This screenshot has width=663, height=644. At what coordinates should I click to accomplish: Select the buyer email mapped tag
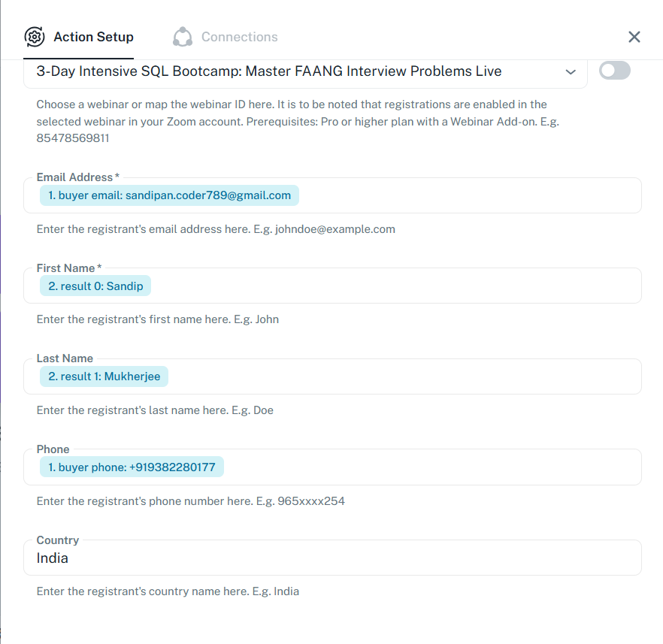tap(169, 195)
